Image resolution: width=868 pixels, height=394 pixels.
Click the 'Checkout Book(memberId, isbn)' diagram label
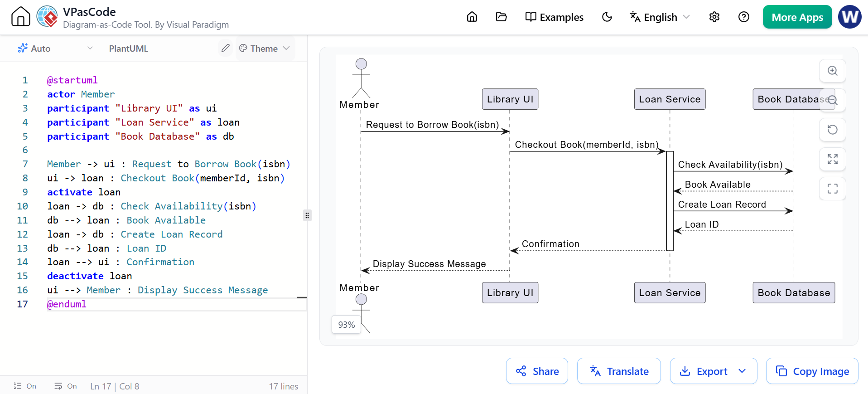(x=587, y=145)
